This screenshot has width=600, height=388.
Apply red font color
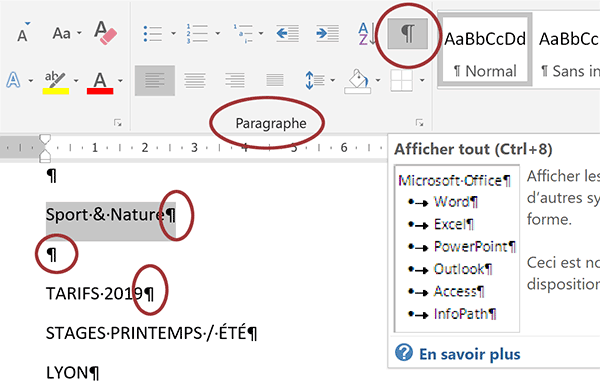point(100,82)
